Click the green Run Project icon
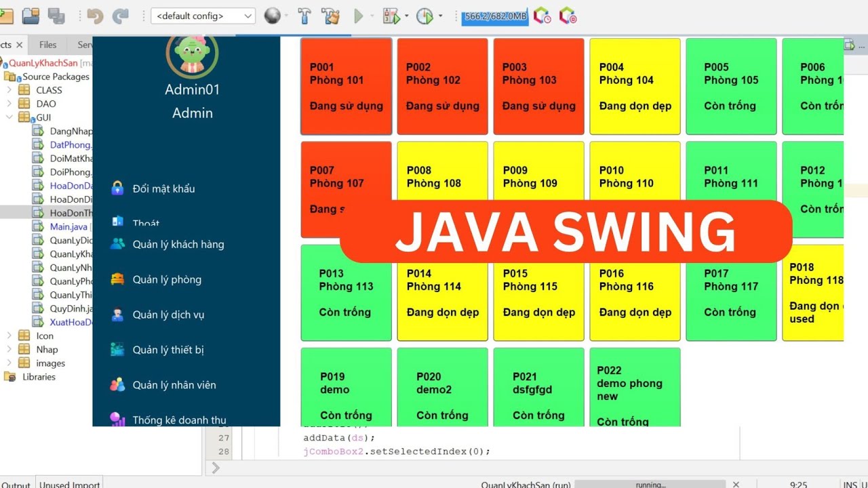 [359, 16]
